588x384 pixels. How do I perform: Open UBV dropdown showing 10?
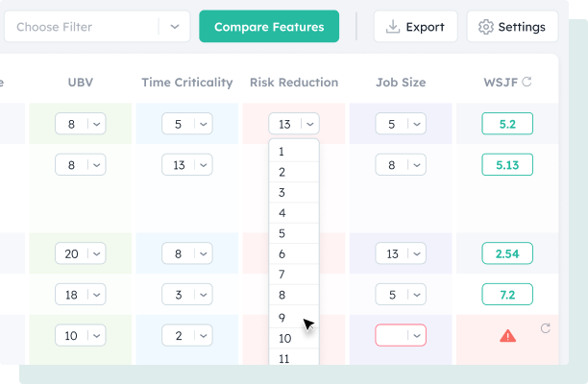coord(81,335)
